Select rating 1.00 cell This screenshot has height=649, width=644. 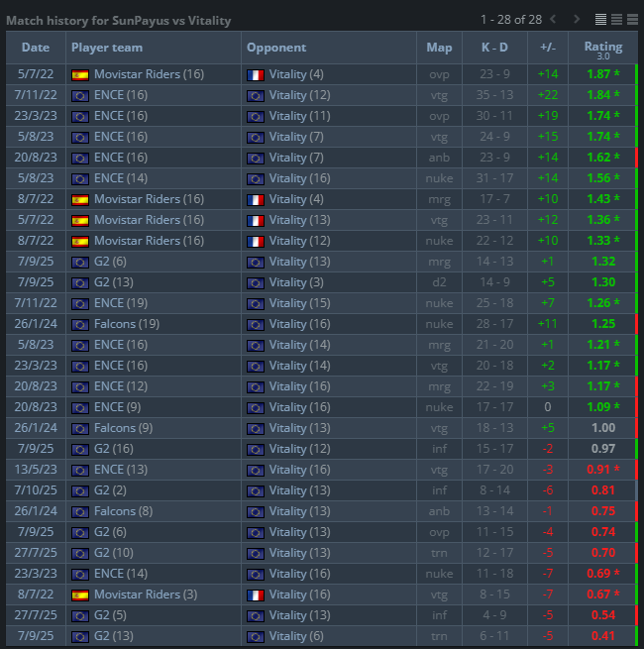(603, 428)
